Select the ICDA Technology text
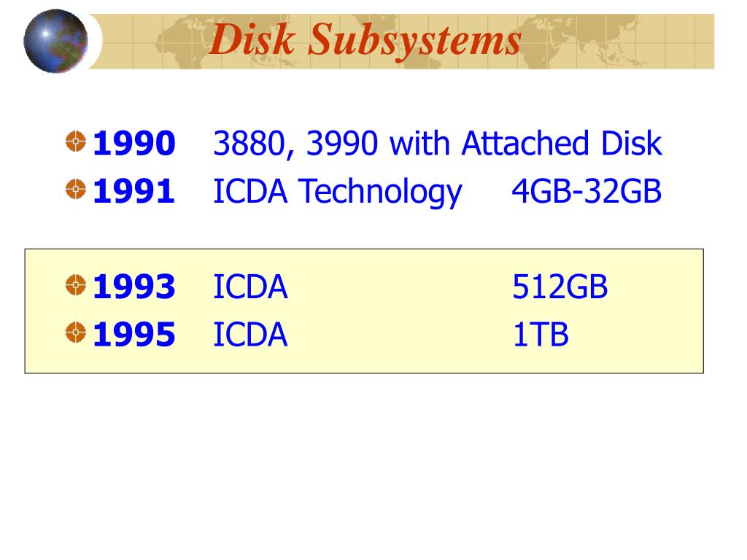Screen dimensions: 747x560 (x=337, y=192)
